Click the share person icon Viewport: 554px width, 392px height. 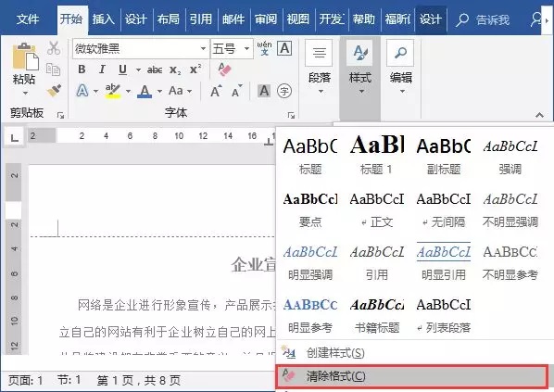coord(536,19)
